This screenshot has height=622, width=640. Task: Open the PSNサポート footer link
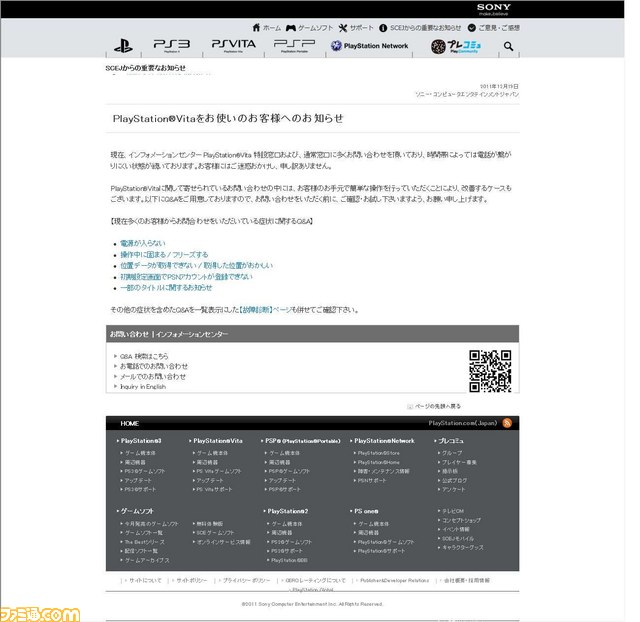coord(372,481)
